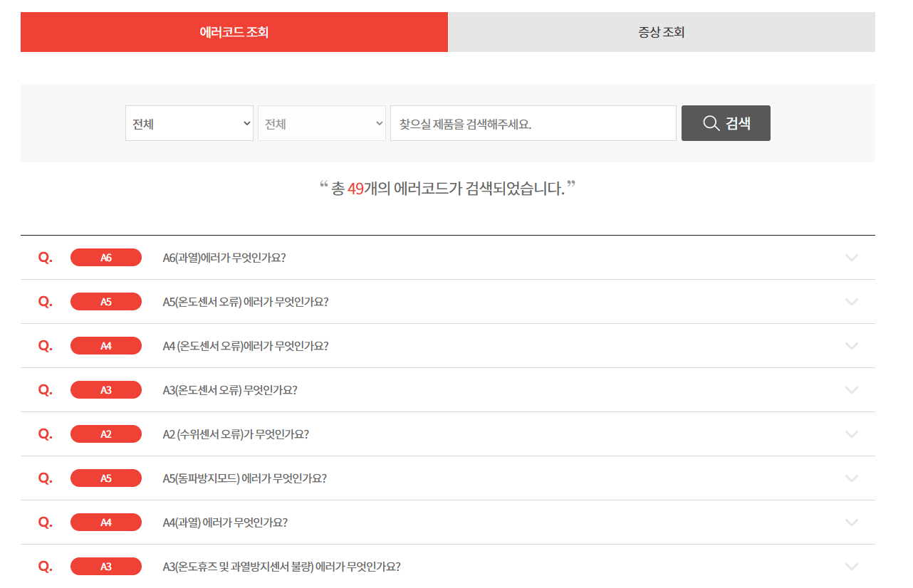913x588 pixels.
Task: Expand the A5(온도센서 오류) row chevron
Action: (x=852, y=302)
